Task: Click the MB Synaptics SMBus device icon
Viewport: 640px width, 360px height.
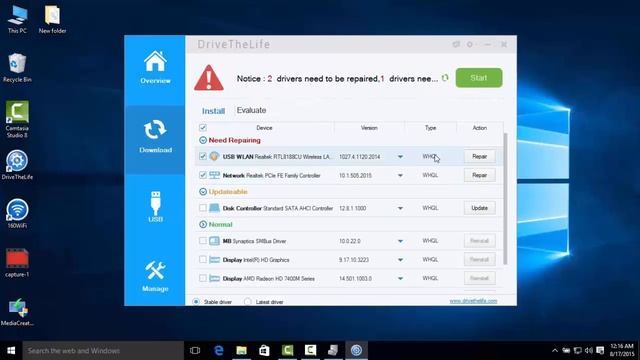Action: (214, 241)
